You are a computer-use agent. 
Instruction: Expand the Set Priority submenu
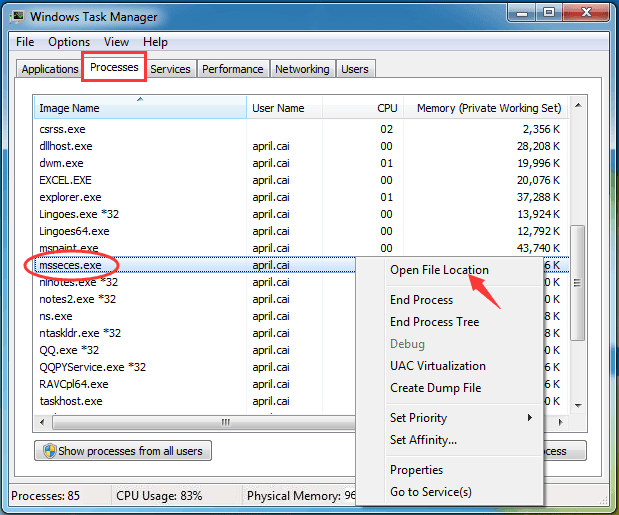tap(449, 418)
